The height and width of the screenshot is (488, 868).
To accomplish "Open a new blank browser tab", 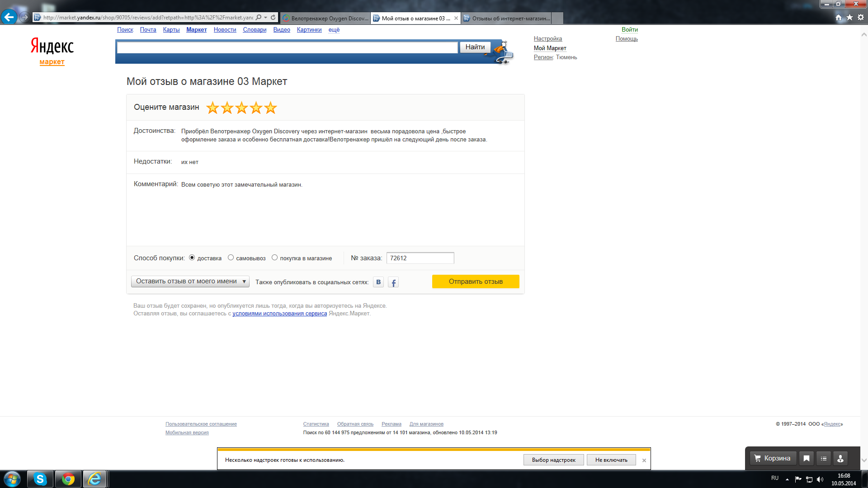I will coord(557,18).
